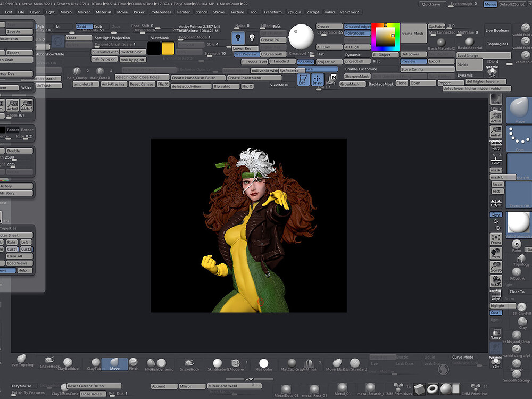The width and height of the screenshot is (532, 399).
Task: Click the Zoom3D navigation icon
Action: pos(496,267)
